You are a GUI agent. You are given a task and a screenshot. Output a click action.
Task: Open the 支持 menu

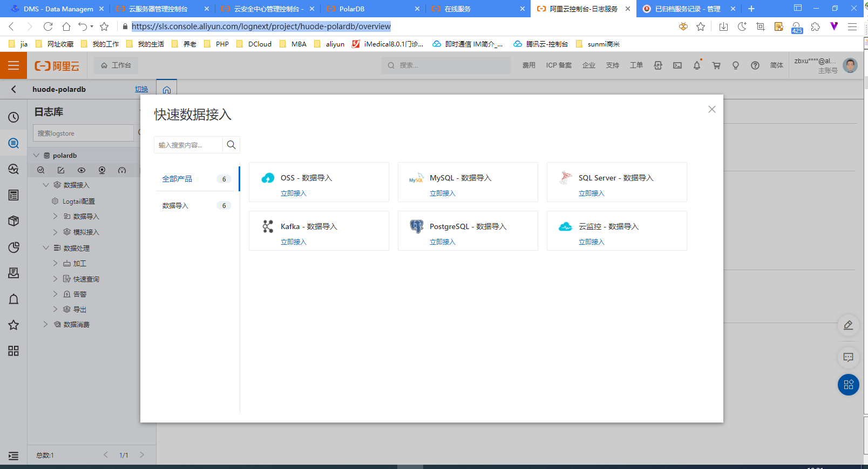613,65
